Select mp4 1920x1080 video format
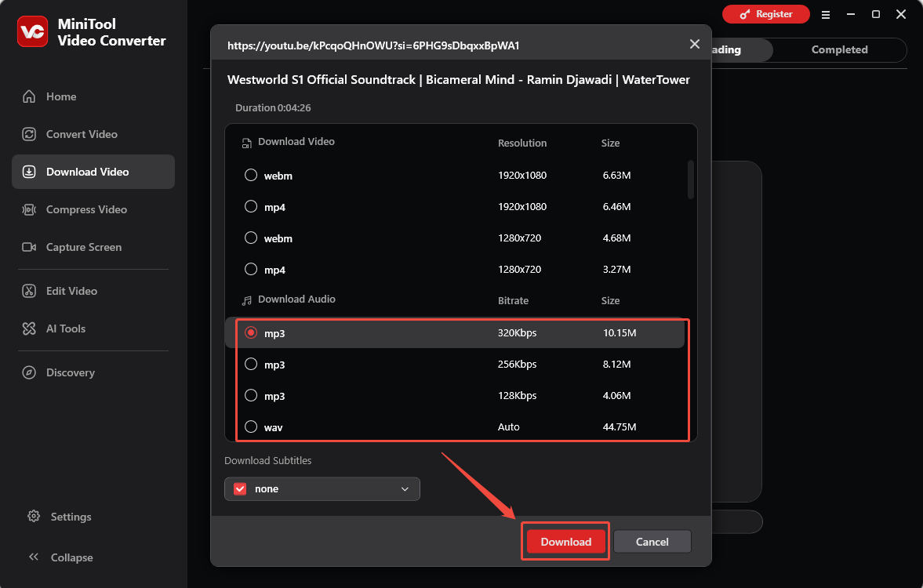The image size is (923, 588). tap(251, 206)
